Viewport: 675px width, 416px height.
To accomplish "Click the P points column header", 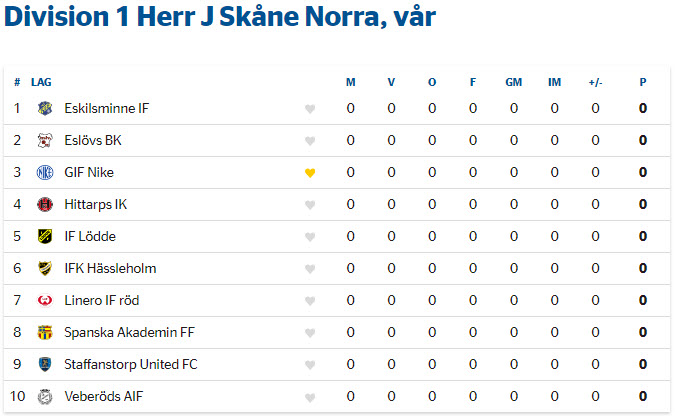I will pyautogui.click(x=643, y=82).
